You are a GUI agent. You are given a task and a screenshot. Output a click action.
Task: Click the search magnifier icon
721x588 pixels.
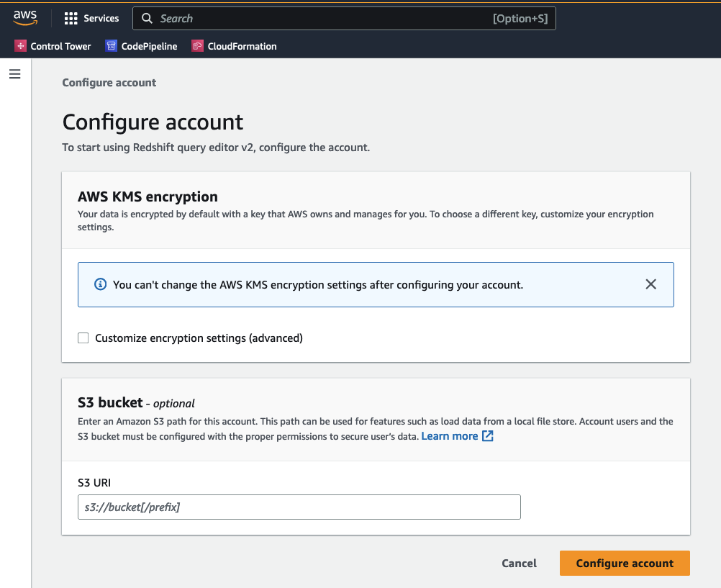click(147, 18)
